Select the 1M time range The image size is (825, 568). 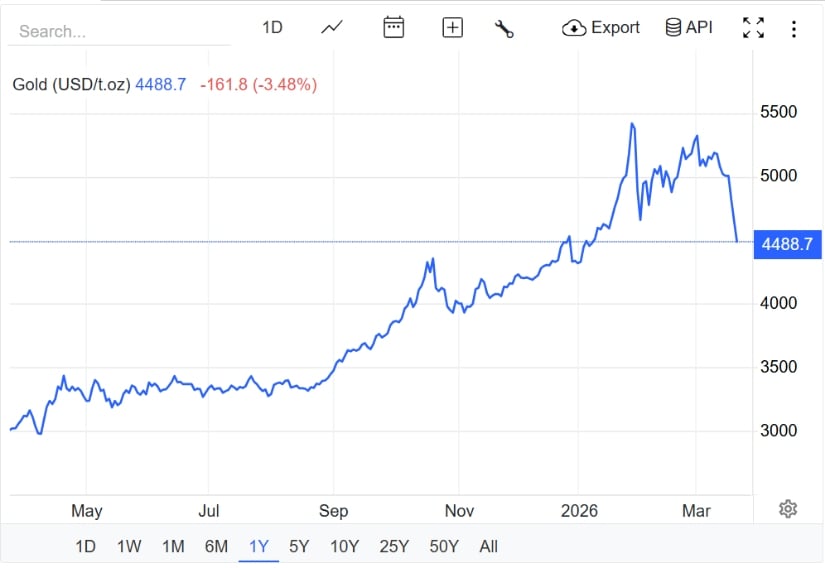click(x=173, y=546)
